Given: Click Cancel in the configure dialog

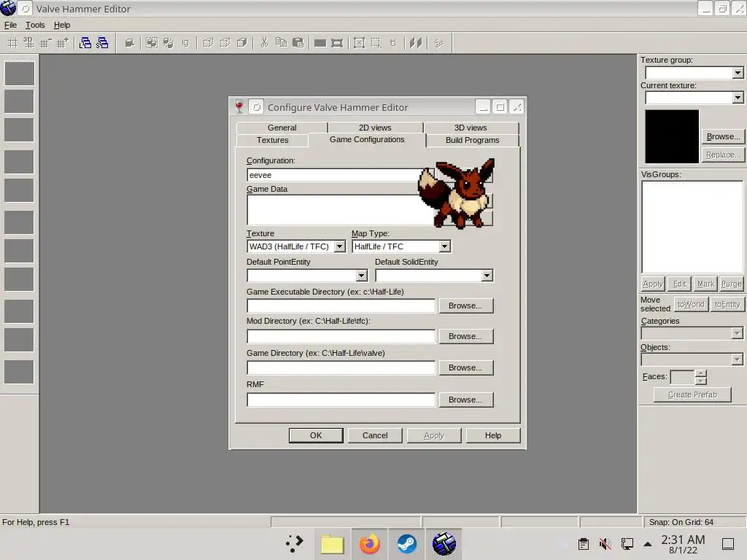Looking at the screenshot, I should pyautogui.click(x=375, y=435).
